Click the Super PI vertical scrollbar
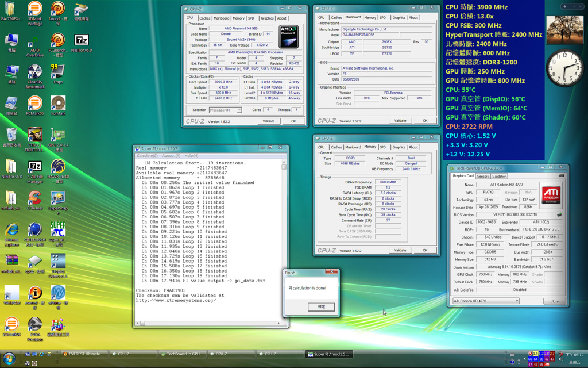588x368 pixels. (x=284, y=241)
